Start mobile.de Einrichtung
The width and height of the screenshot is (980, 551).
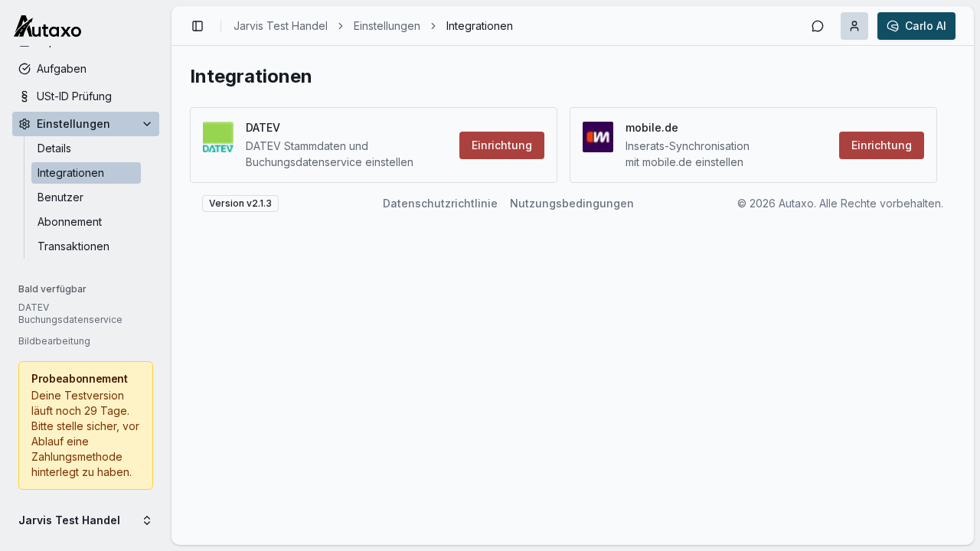[x=881, y=145]
